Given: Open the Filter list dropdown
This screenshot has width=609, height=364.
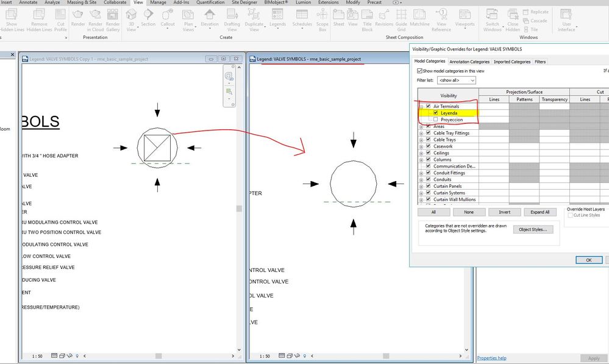Looking at the screenshot, I should coord(457,80).
